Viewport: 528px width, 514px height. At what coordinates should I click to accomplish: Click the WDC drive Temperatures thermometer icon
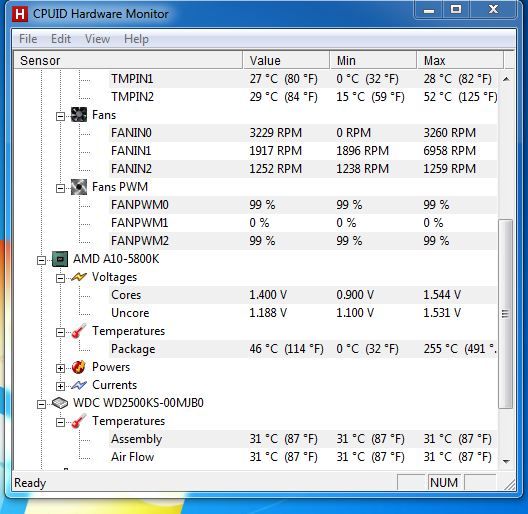(x=79, y=421)
